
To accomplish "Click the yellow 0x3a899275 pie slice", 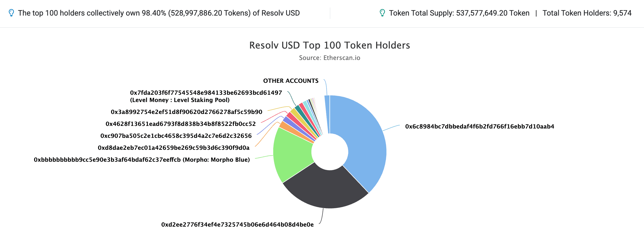I will tap(294, 112).
